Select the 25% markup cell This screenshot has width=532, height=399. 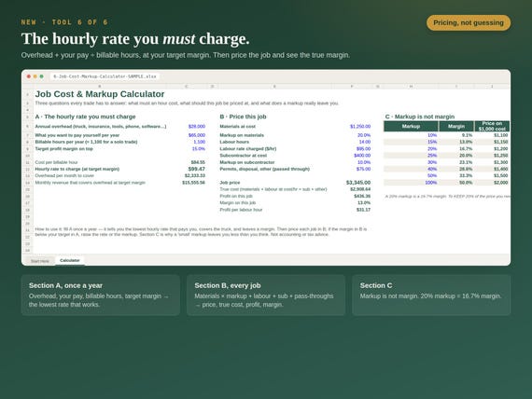432,156
